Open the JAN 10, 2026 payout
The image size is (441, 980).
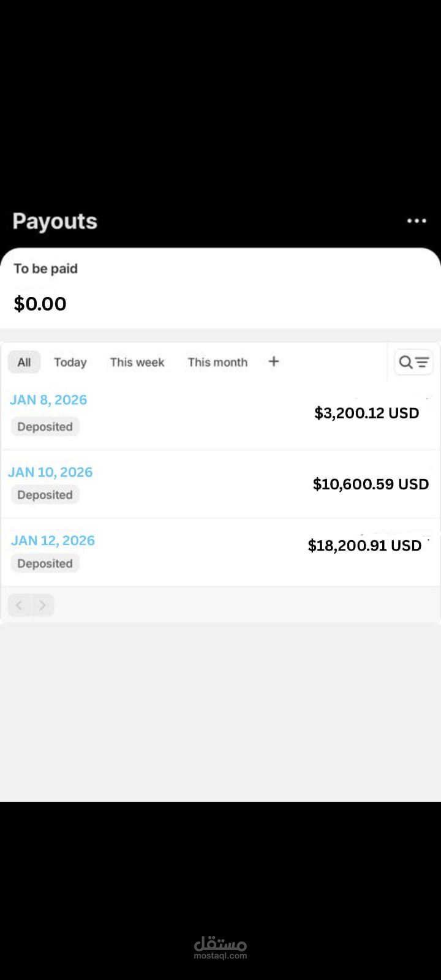[x=50, y=472]
